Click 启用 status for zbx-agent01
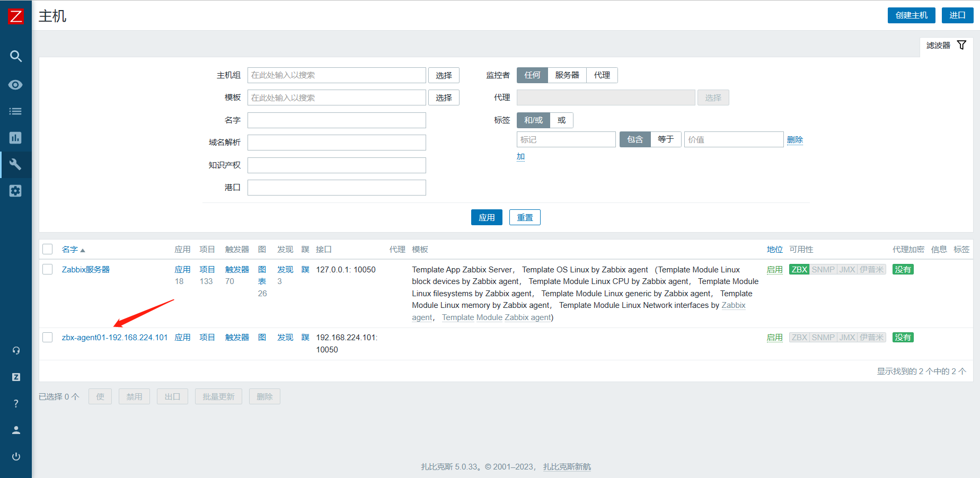The width and height of the screenshot is (980, 478). 774,338
